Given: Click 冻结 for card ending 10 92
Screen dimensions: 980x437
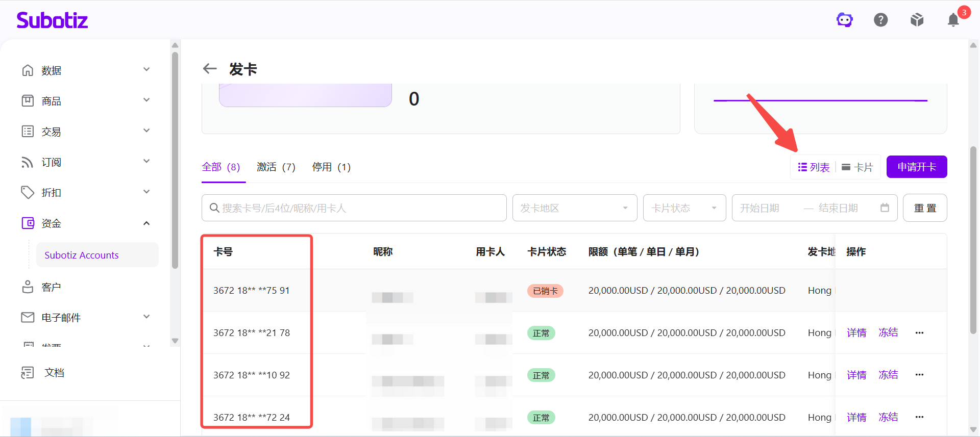Looking at the screenshot, I should coord(888,375).
